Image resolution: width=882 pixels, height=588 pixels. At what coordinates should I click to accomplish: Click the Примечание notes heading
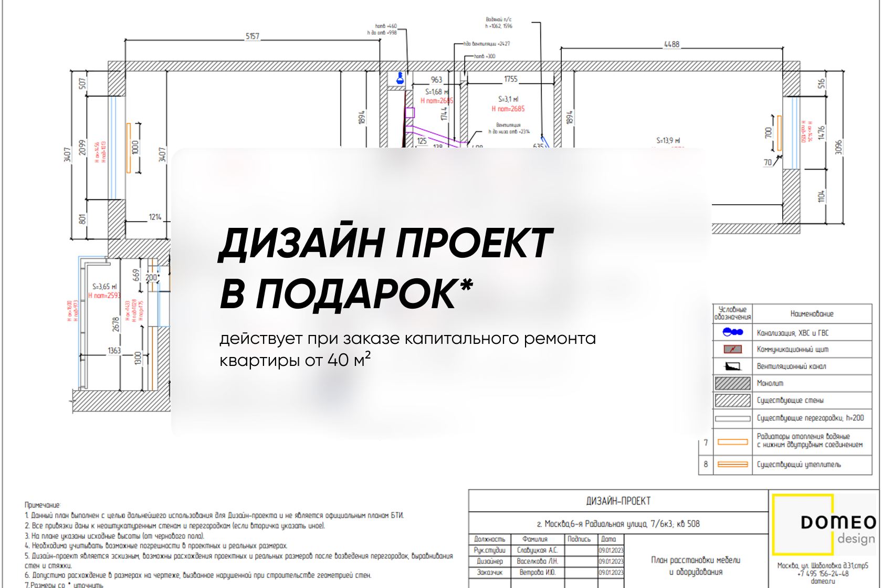point(43,505)
